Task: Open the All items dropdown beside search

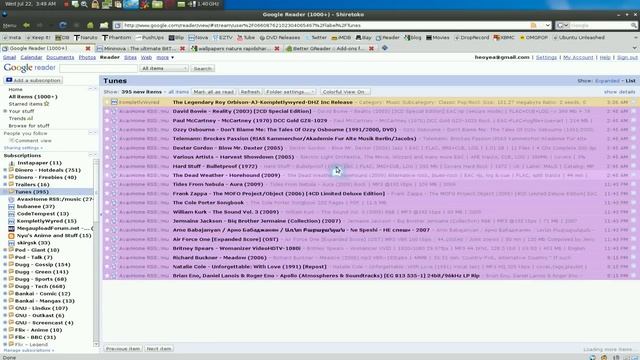Action: click(x=164, y=69)
